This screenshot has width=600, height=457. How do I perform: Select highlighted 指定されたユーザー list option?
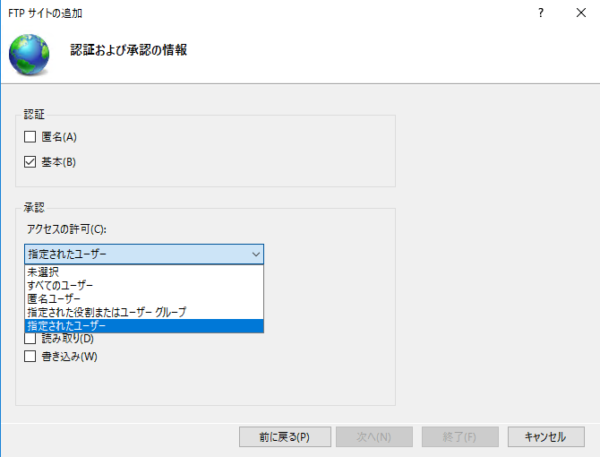pyautogui.click(x=144, y=326)
